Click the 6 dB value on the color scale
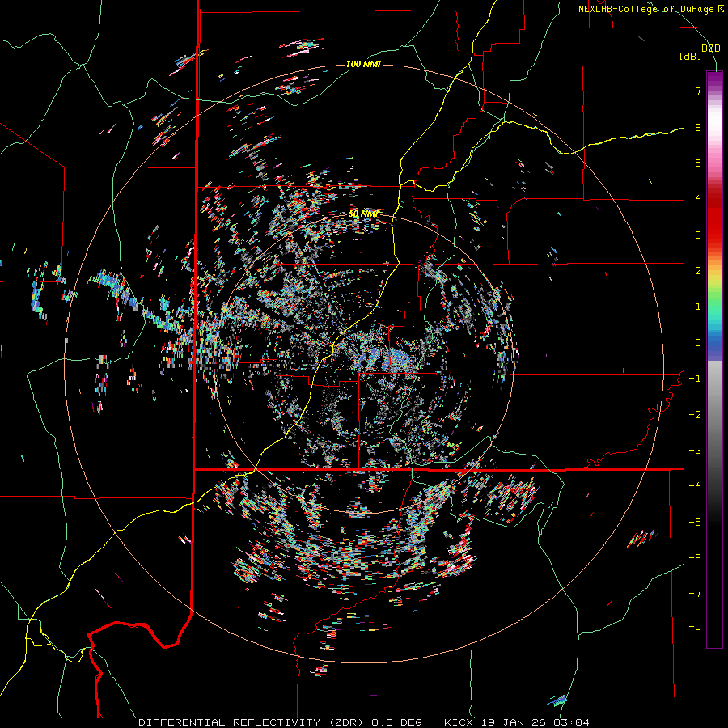The image size is (728, 728). (x=698, y=127)
